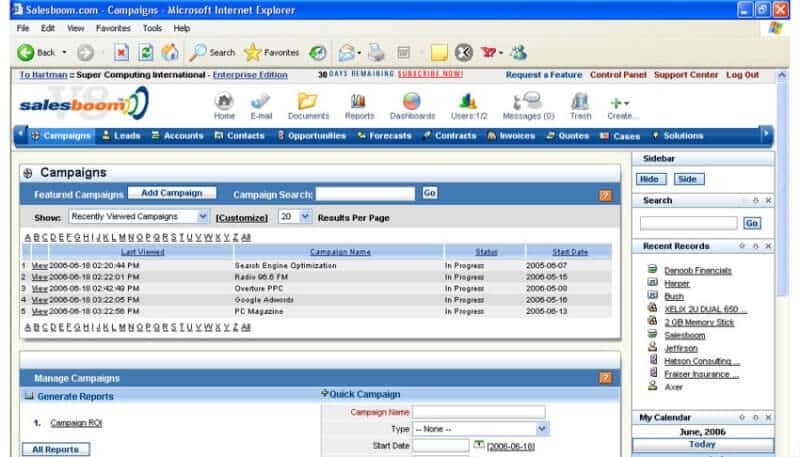Sort by the Start Date column header
This screenshot has width=800, height=457.
(x=570, y=252)
